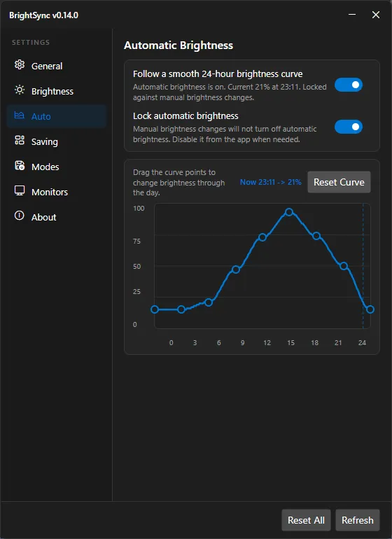Click the curve point near hour 6
The height and width of the screenshot is (539, 392).
(x=209, y=302)
